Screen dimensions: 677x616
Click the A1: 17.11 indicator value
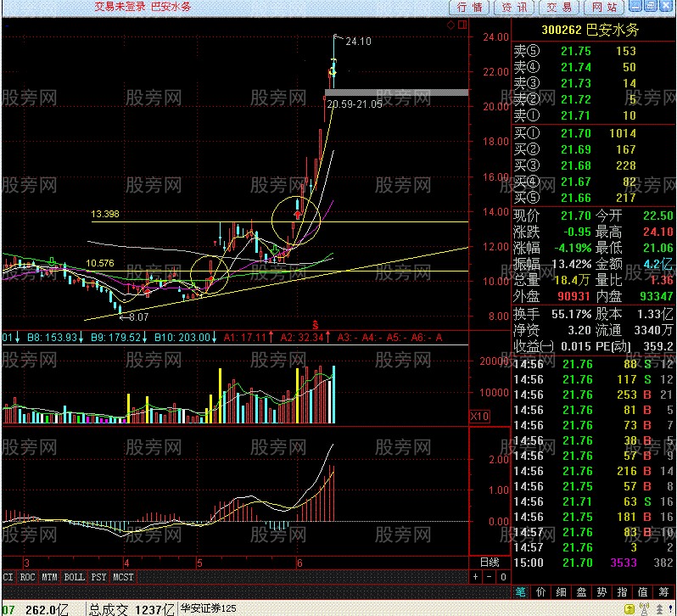[244, 337]
